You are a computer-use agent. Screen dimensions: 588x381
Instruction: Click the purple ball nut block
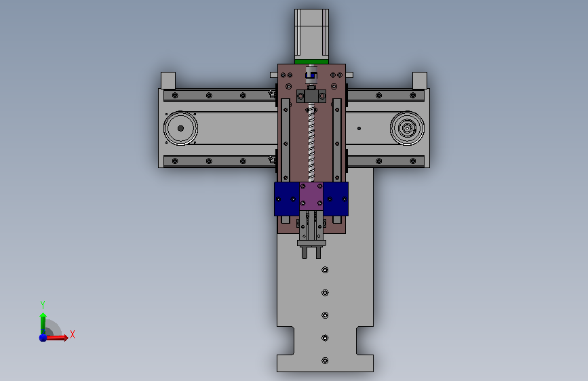(311, 196)
